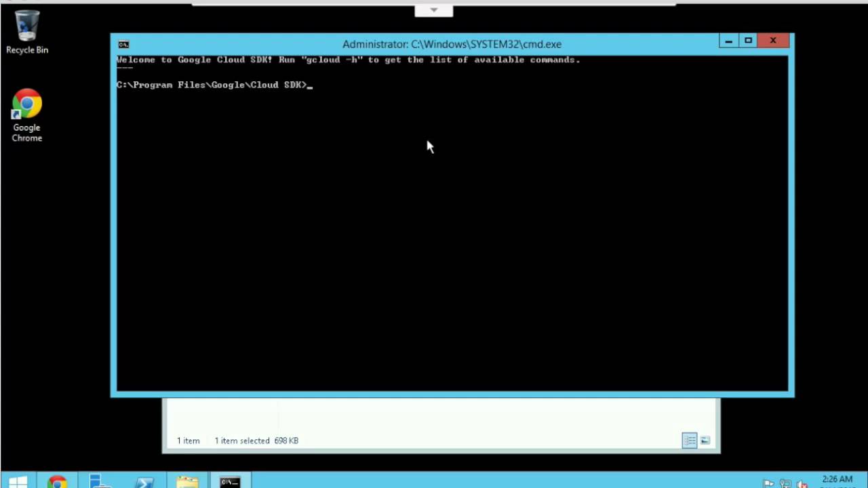Image resolution: width=868 pixels, height=488 pixels.
Task: Open the volume speaker tray icon
Action: 802,483
